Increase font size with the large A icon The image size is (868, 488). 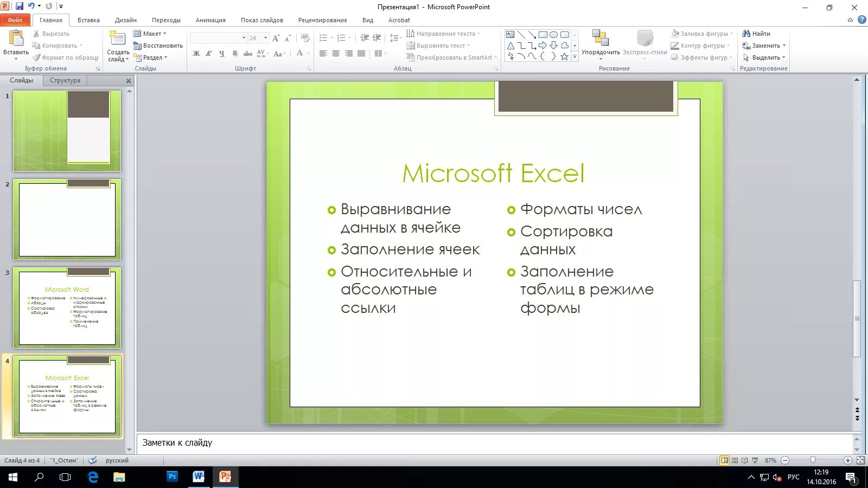click(276, 38)
